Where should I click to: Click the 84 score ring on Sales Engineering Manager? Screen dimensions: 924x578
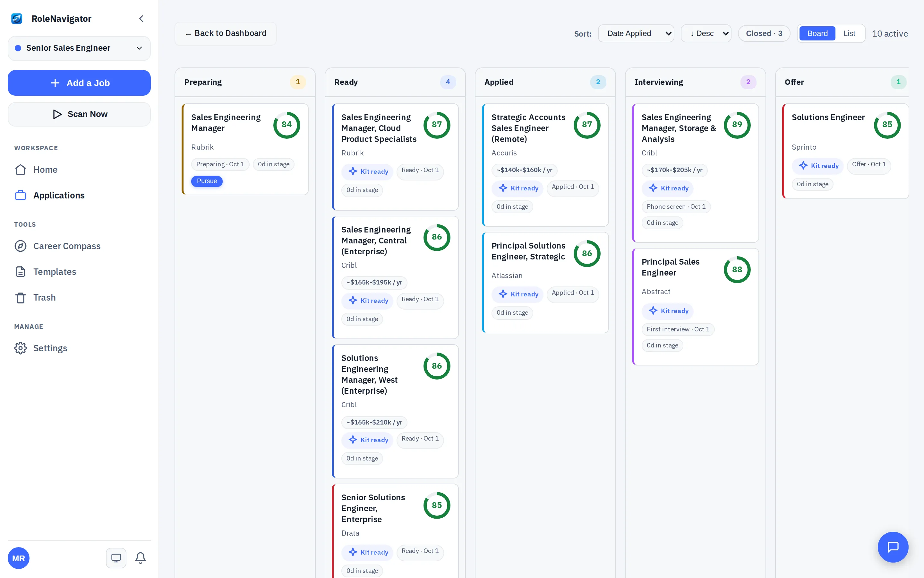pos(287,125)
